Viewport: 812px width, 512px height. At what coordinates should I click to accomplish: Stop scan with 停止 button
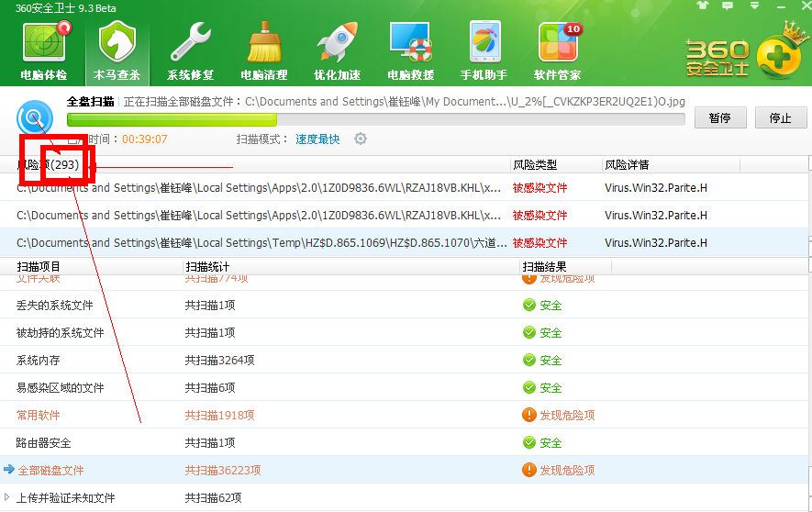click(x=781, y=118)
